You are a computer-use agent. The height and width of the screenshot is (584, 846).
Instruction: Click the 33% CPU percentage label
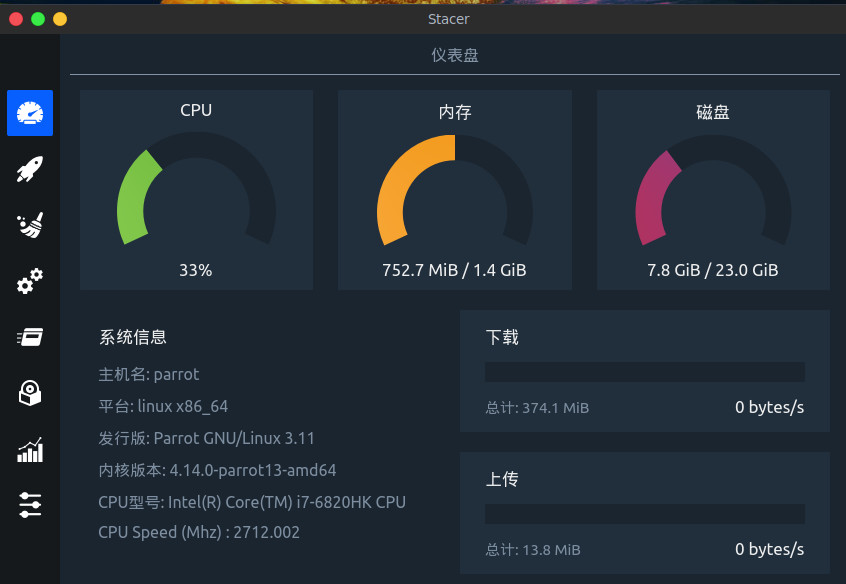coord(196,270)
